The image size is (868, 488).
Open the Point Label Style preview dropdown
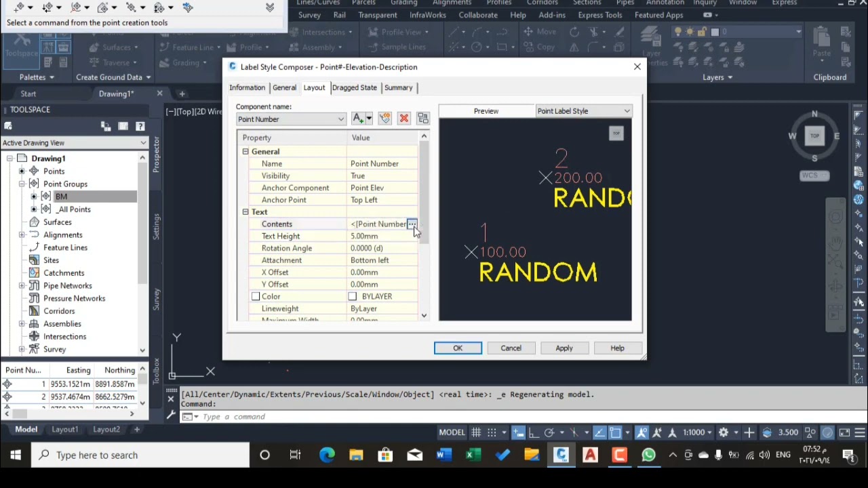[x=583, y=111]
